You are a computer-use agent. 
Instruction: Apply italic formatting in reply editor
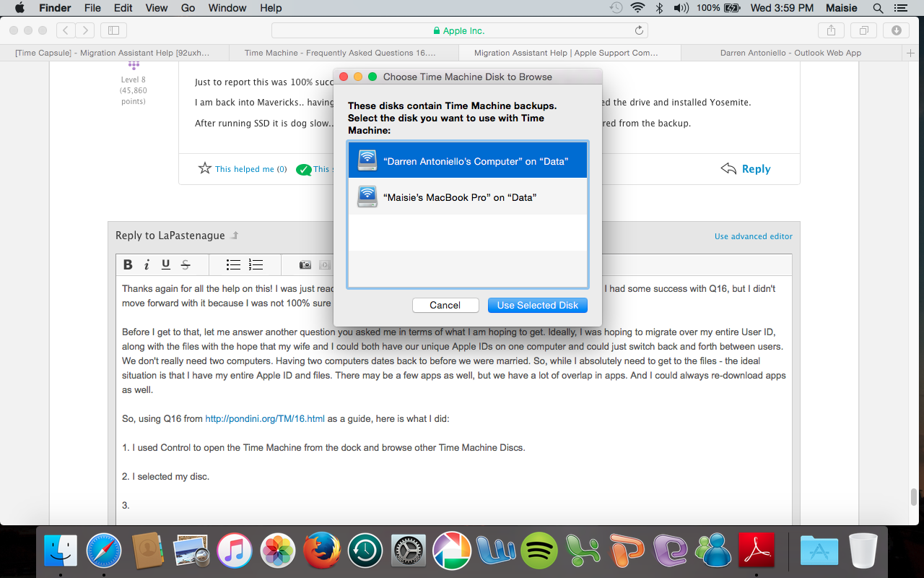point(147,264)
